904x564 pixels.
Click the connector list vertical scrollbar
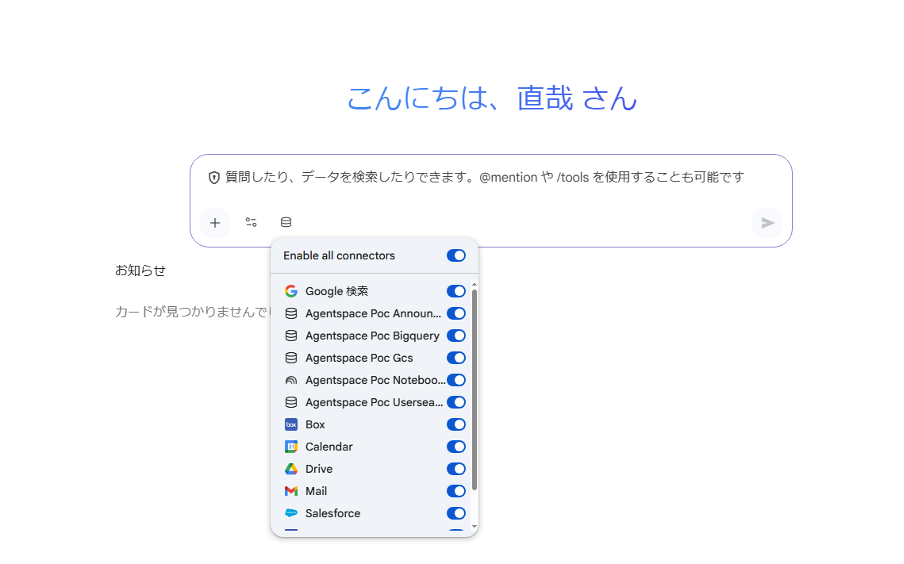[474, 390]
